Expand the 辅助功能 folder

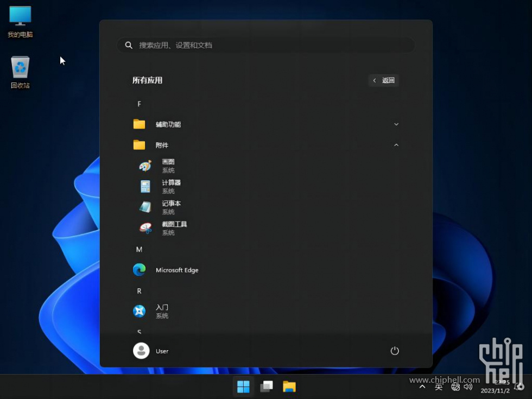click(x=266, y=124)
